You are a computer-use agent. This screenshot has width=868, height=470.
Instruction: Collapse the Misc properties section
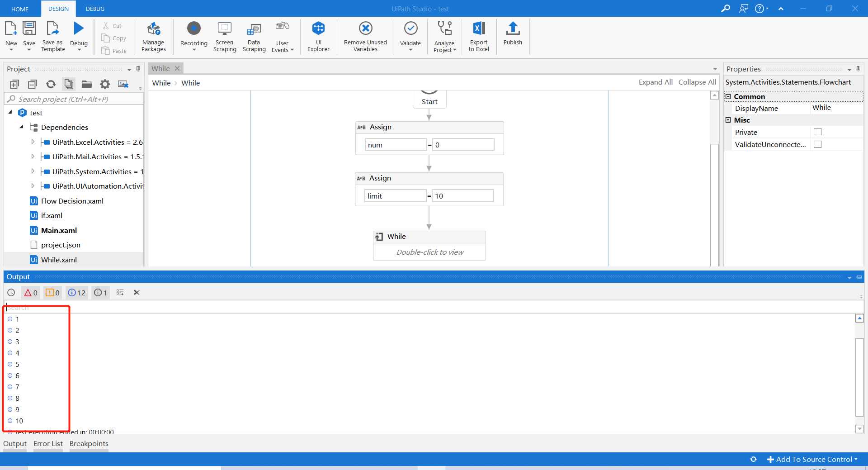point(728,120)
